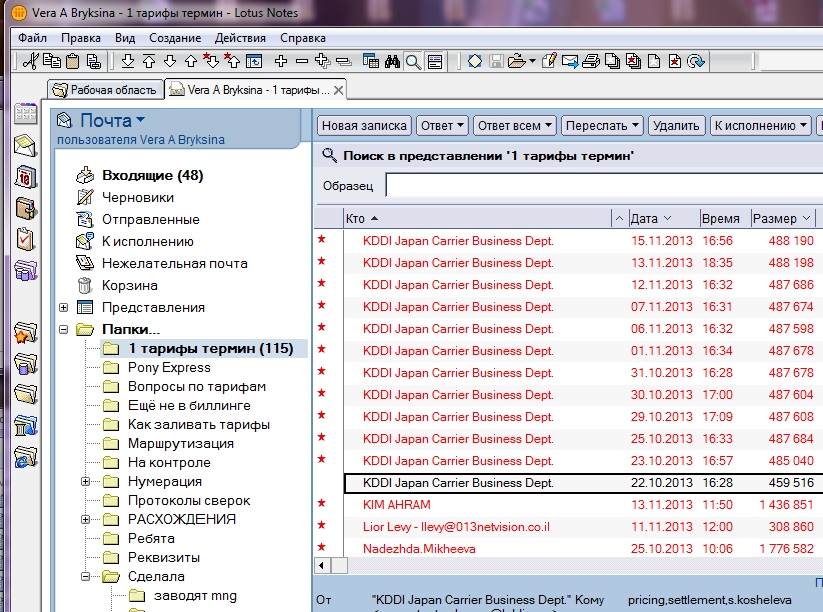Select the KIM AHRAM message row
Image resolution: width=823 pixels, height=612 pixels.
pyautogui.click(x=568, y=505)
